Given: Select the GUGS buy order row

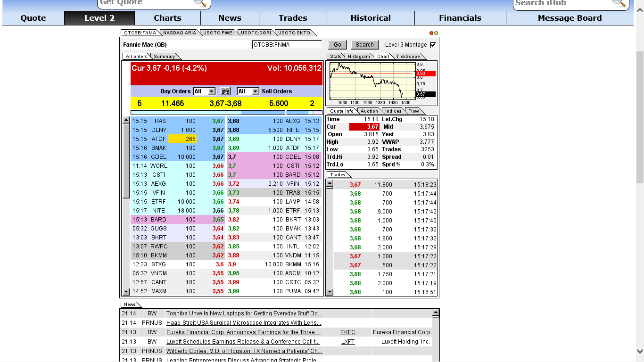Looking at the screenshot, I should coord(178,229).
